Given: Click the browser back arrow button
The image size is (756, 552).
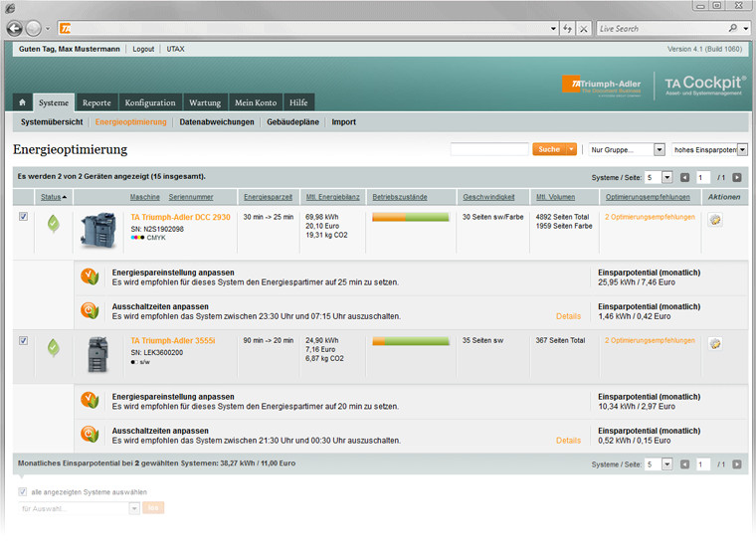Looking at the screenshot, I should [x=15, y=29].
